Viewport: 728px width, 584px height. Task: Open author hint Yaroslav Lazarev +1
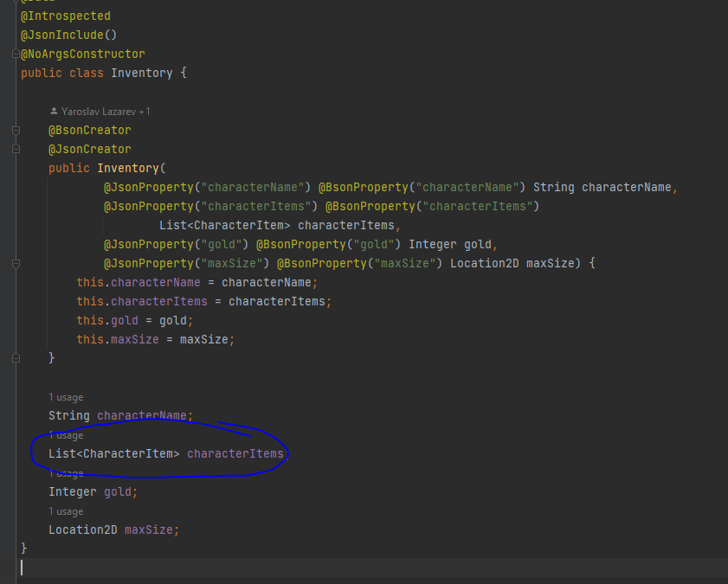pyautogui.click(x=106, y=112)
